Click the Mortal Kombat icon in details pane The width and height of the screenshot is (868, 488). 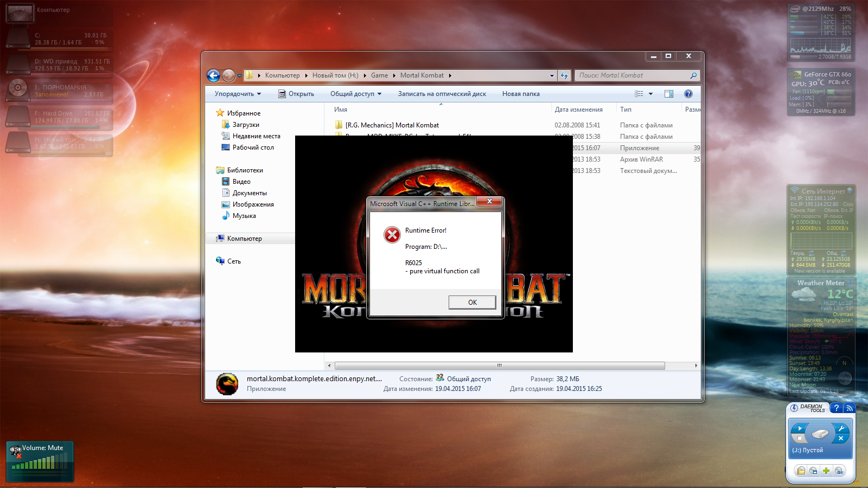(x=227, y=384)
